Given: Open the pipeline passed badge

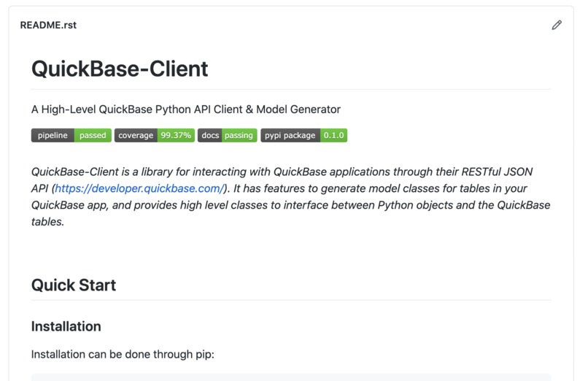Looking at the screenshot, I should coord(71,135).
